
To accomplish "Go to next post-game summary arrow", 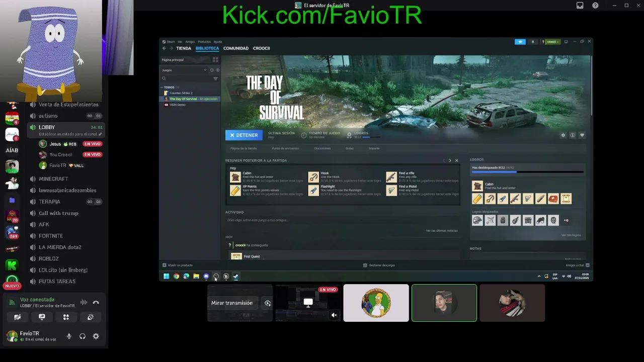I will click(x=450, y=160).
